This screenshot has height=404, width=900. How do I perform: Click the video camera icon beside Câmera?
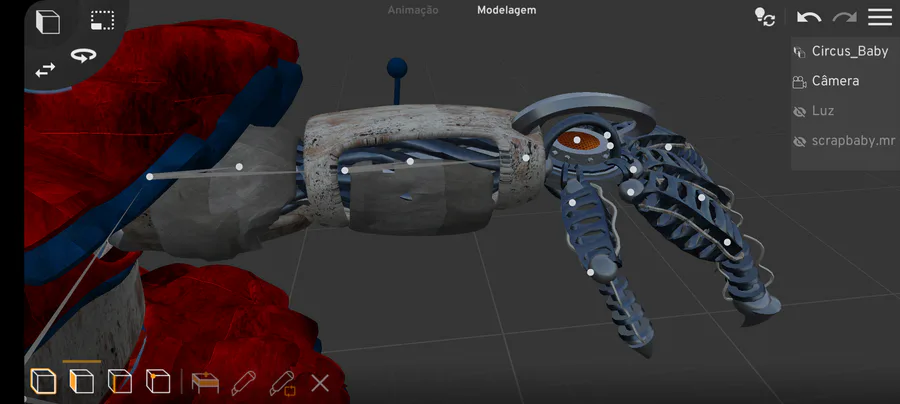pyautogui.click(x=799, y=81)
